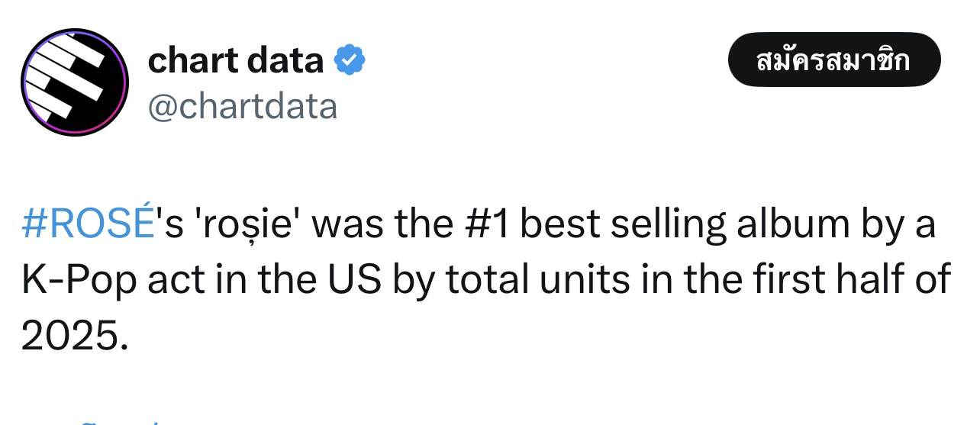Click the blue verified checkmark badge
This screenshot has height=425, width=980.
[350, 60]
